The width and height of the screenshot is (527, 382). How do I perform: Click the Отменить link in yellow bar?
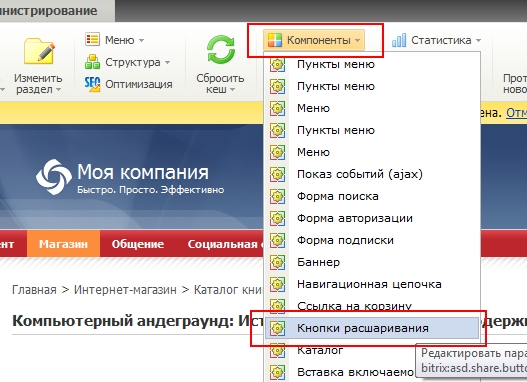517,113
